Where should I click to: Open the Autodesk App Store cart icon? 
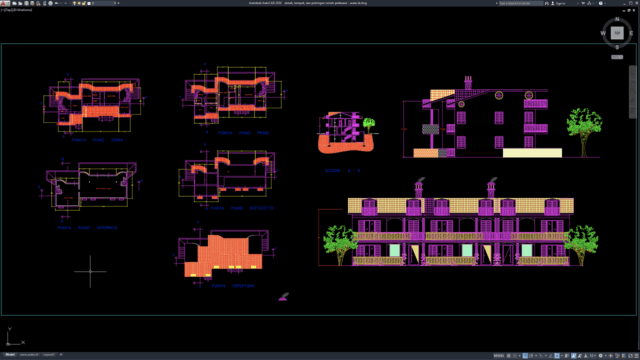point(583,3)
